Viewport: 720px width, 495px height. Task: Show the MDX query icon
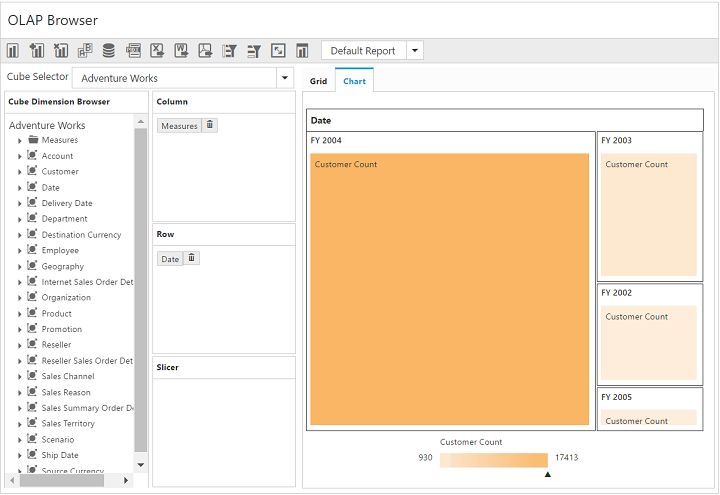(134, 51)
